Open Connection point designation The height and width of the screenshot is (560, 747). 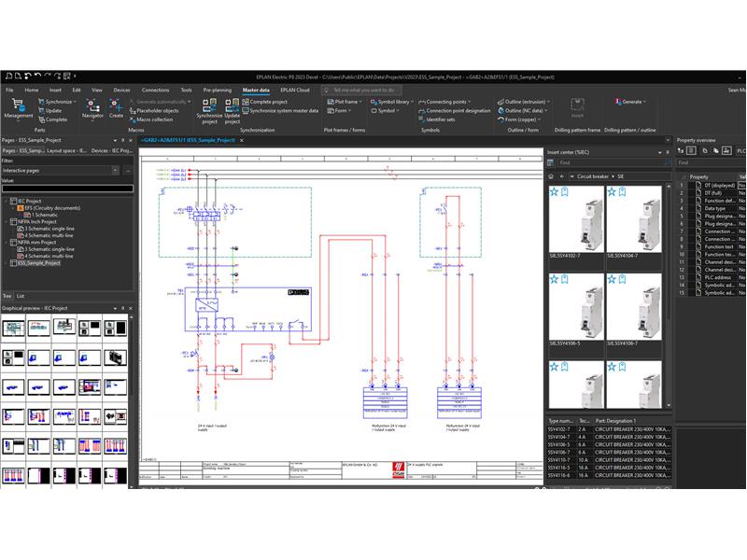[x=454, y=110]
